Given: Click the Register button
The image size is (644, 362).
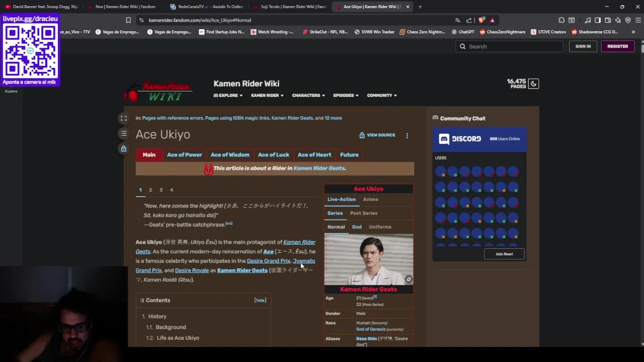Looking at the screenshot, I should tap(617, 46).
